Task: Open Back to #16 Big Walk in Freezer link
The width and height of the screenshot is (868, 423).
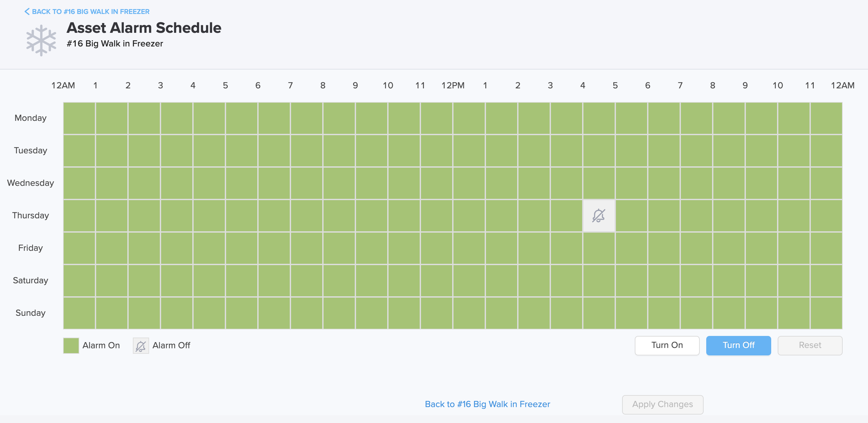Action: coord(487,404)
